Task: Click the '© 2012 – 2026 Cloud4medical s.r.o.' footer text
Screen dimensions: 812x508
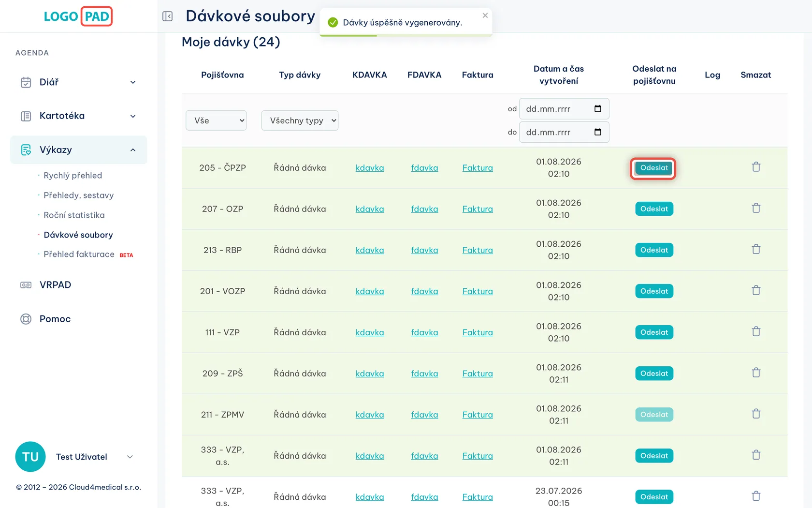Action: [x=79, y=487]
